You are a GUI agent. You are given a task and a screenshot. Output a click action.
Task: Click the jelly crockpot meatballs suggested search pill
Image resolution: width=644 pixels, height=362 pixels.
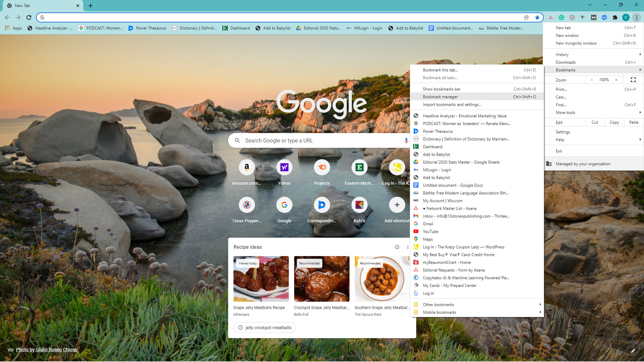click(264, 327)
